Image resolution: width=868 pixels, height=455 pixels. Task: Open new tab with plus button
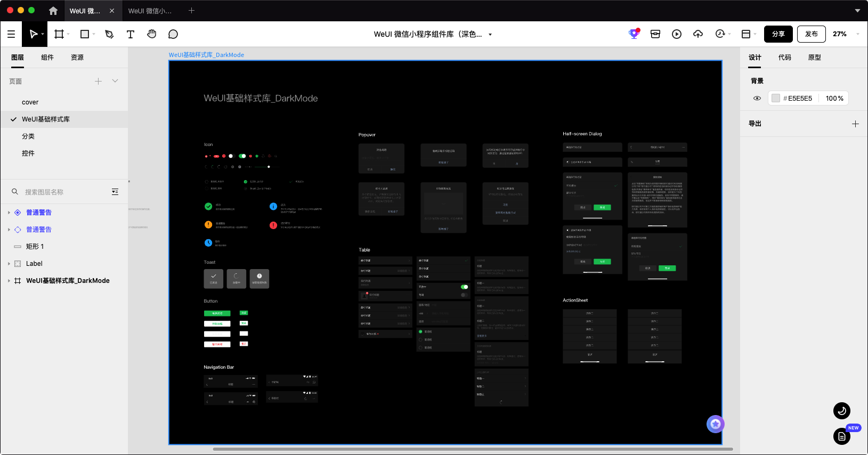(191, 11)
